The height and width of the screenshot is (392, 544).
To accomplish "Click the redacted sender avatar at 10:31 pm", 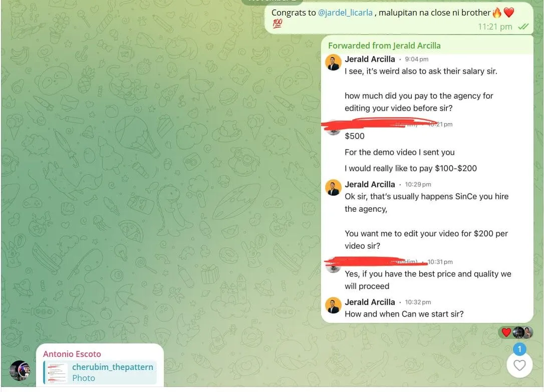I will point(334,266).
